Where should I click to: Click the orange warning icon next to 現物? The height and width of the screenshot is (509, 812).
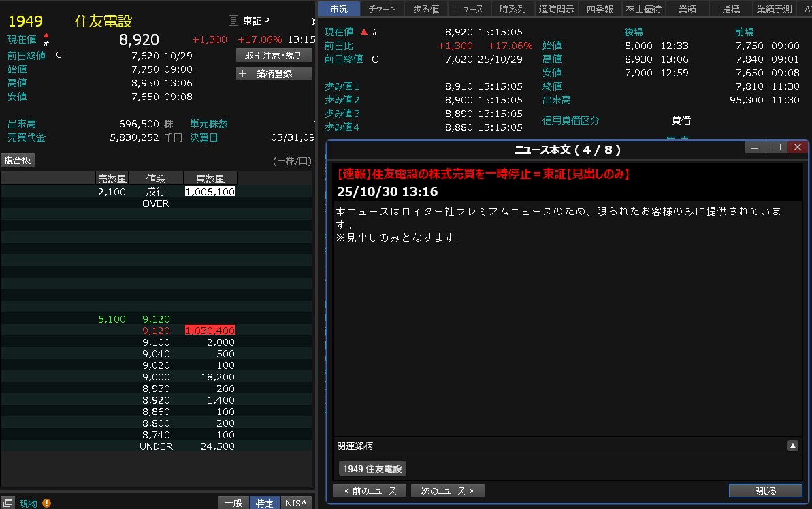click(x=46, y=503)
